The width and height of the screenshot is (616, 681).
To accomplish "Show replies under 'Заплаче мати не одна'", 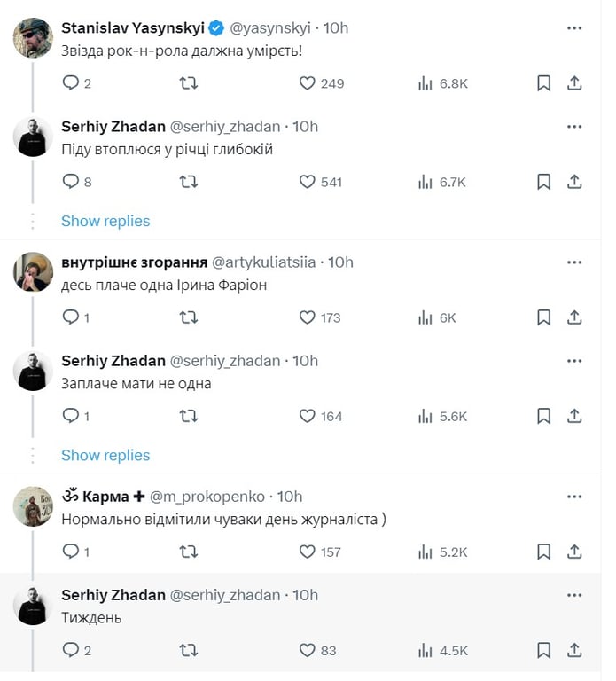I will 105,455.
